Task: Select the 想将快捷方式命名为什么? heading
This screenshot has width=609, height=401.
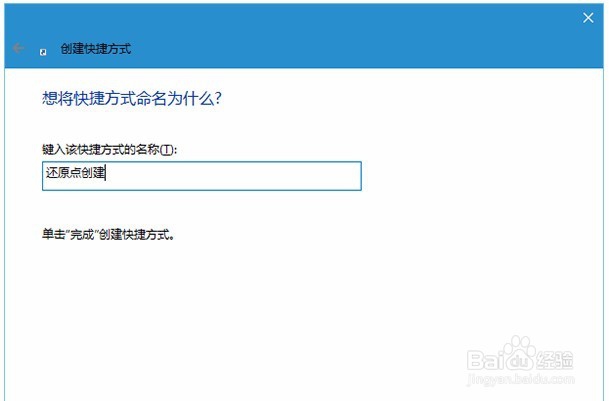Action: [x=132, y=99]
